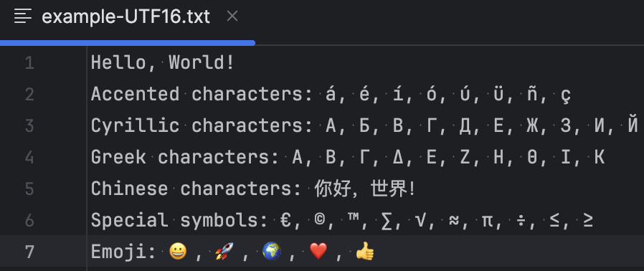Click line number 4 in the gutter

29,158
